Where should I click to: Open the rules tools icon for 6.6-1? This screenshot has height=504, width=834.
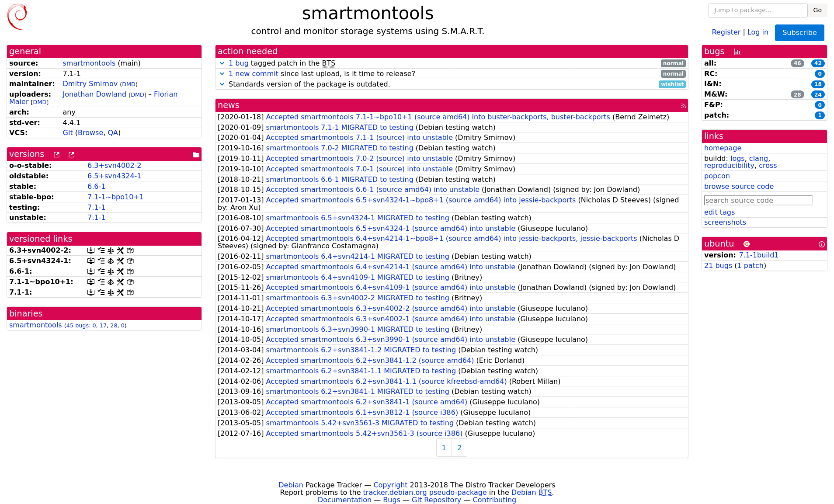[120, 271]
